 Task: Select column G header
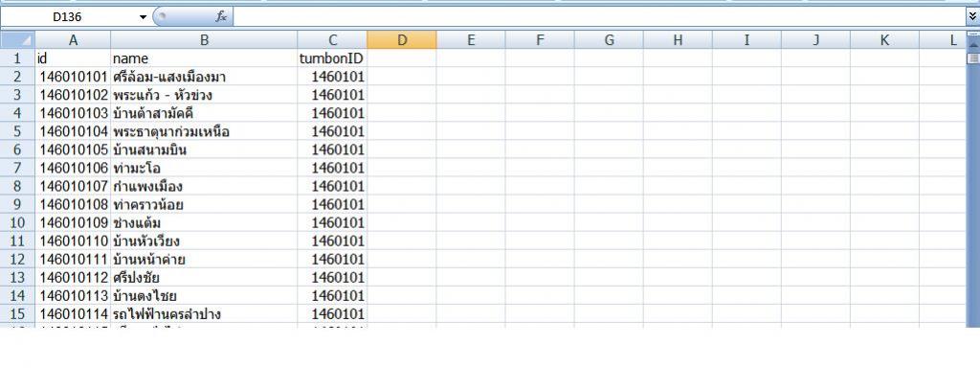(x=609, y=40)
